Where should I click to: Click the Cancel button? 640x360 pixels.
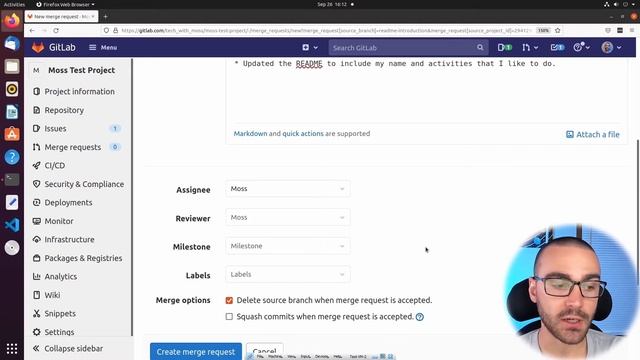click(264, 351)
